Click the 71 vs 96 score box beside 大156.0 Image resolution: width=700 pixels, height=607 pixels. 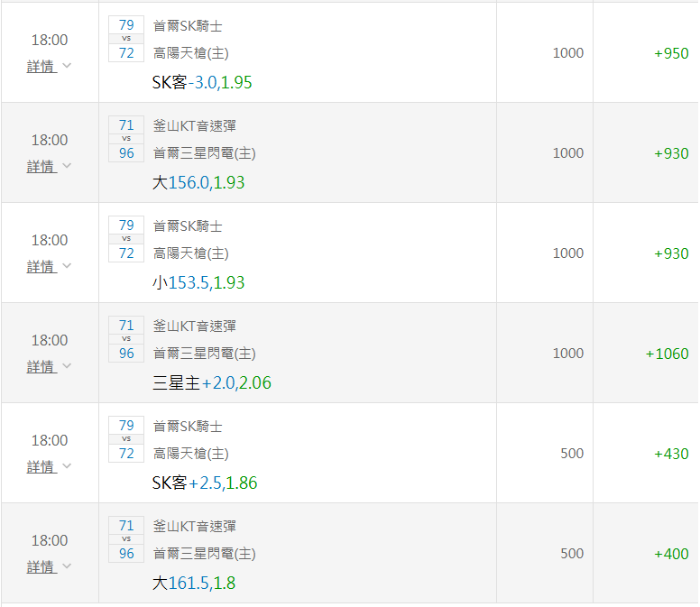(x=126, y=139)
